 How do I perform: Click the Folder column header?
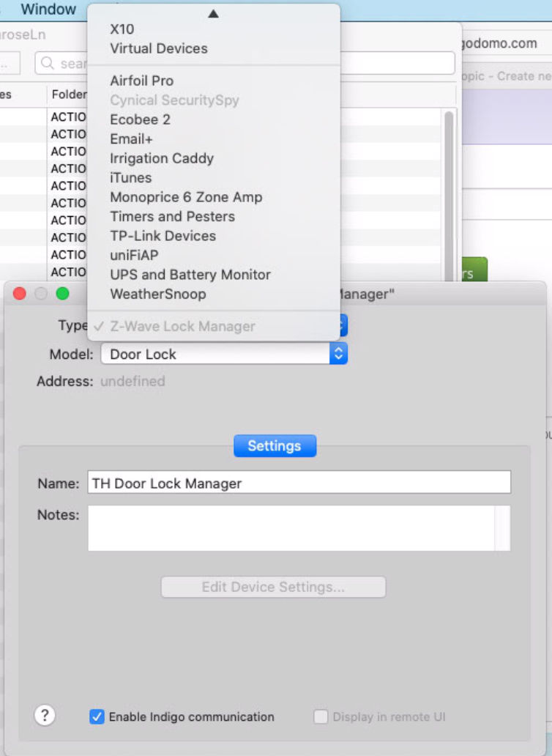[69, 94]
